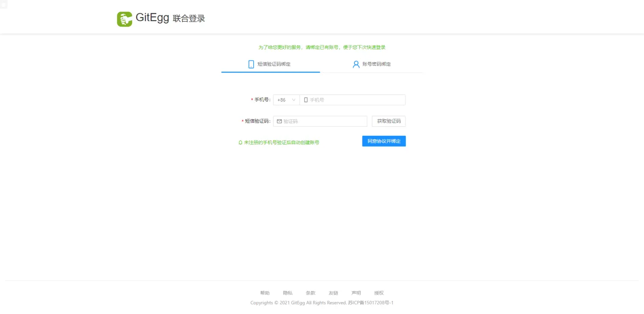Viewport: 644px width, 314px height.
Task: Click the 手机号 field label
Action: pos(261,100)
